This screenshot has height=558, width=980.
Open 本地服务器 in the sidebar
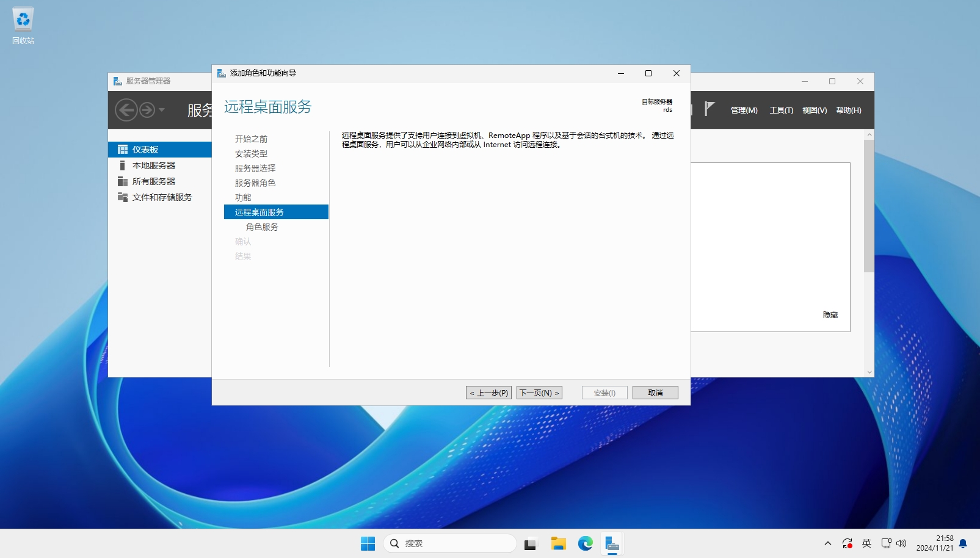point(154,165)
